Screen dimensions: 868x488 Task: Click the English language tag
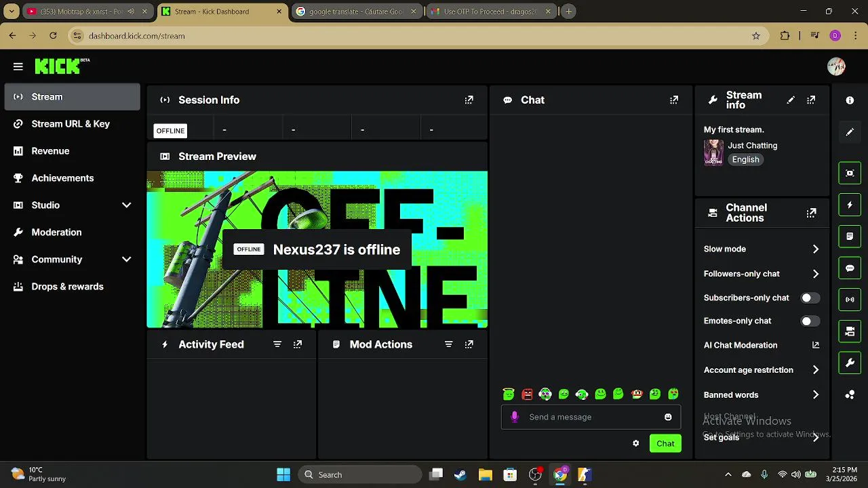click(x=745, y=159)
